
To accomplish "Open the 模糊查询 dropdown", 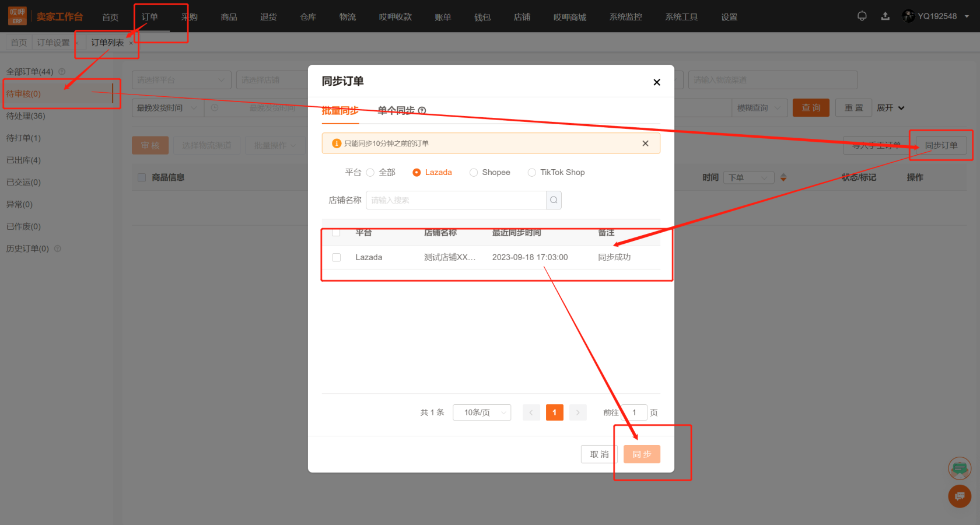I will pyautogui.click(x=759, y=108).
